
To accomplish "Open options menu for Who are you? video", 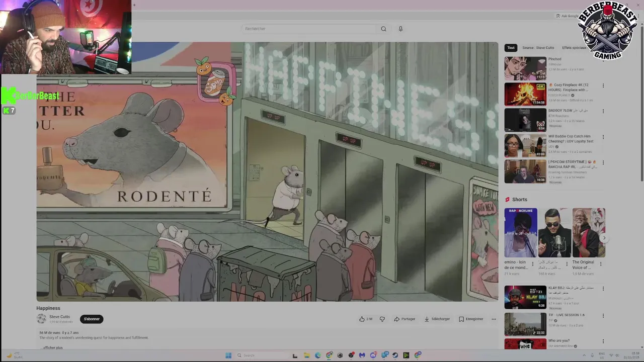I will point(603,341).
